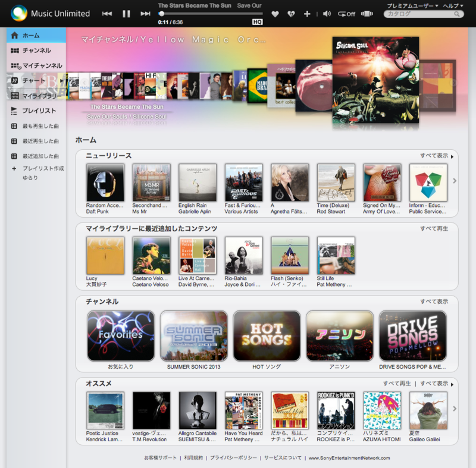Viewport: 476px width, 468px height.
Task: Pause the current song
Action: pos(126,14)
